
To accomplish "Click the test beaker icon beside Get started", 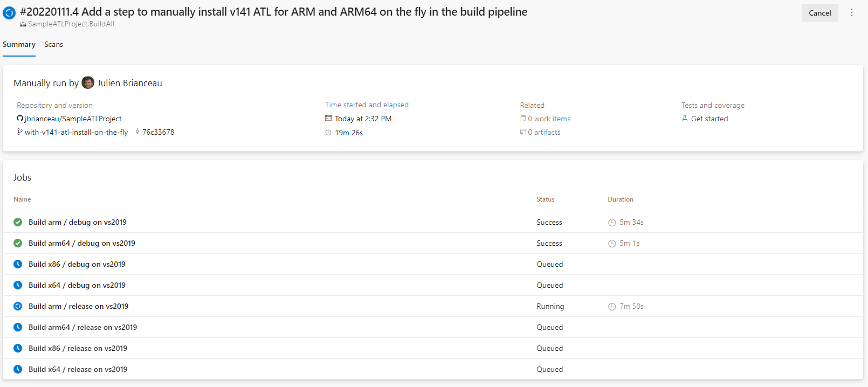I will [x=684, y=119].
